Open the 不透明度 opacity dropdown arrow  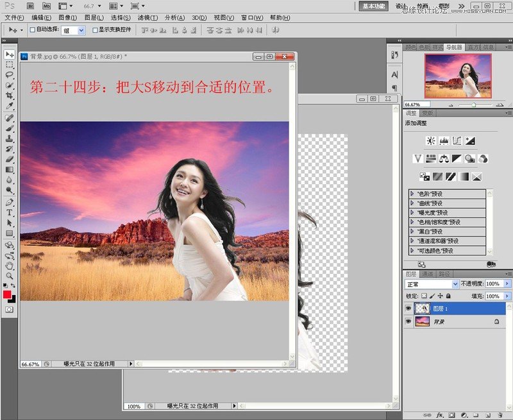[x=507, y=283]
